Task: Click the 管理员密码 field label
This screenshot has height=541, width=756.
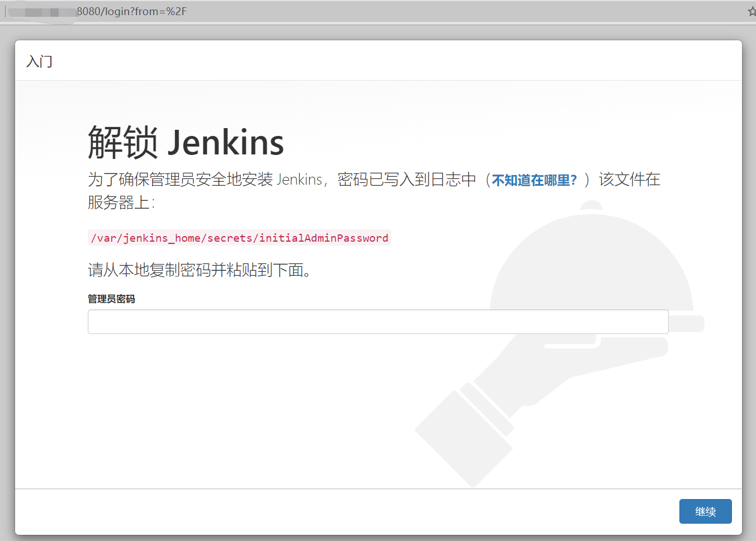Action: (111, 299)
